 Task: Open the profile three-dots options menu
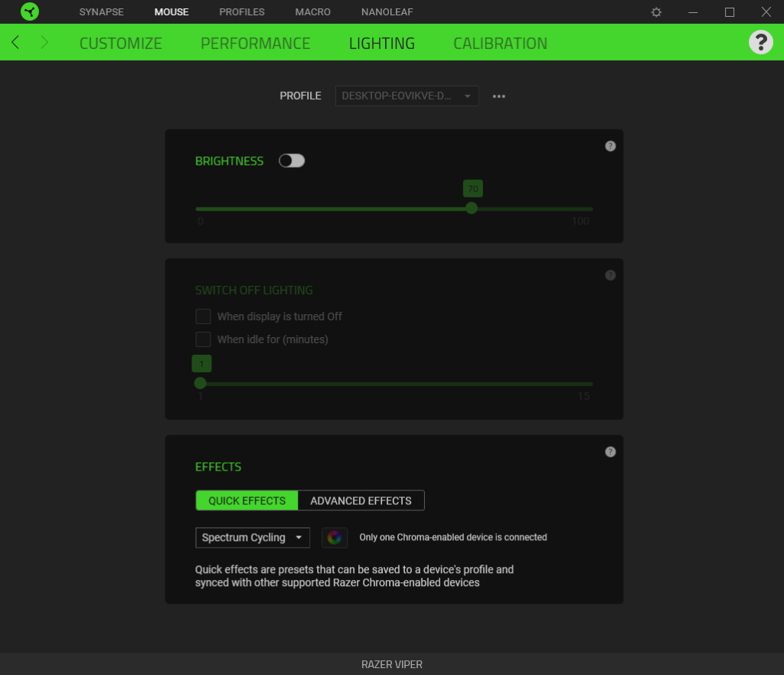click(x=499, y=97)
